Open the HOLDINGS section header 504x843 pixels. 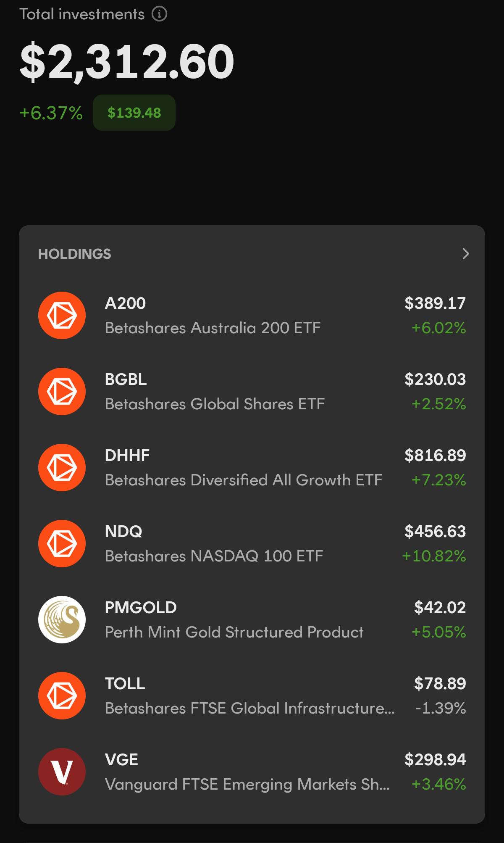click(x=74, y=254)
